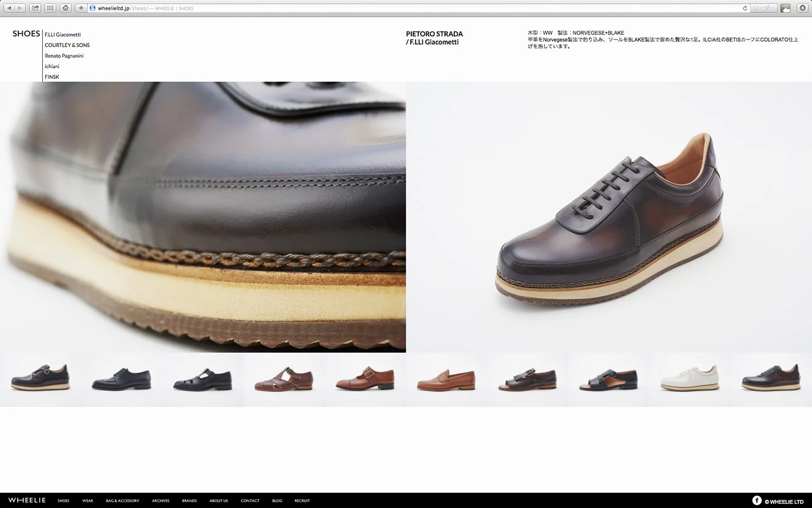This screenshot has width=812, height=508.
Task: Open ABOUT US in the footer menu
Action: tap(219, 501)
